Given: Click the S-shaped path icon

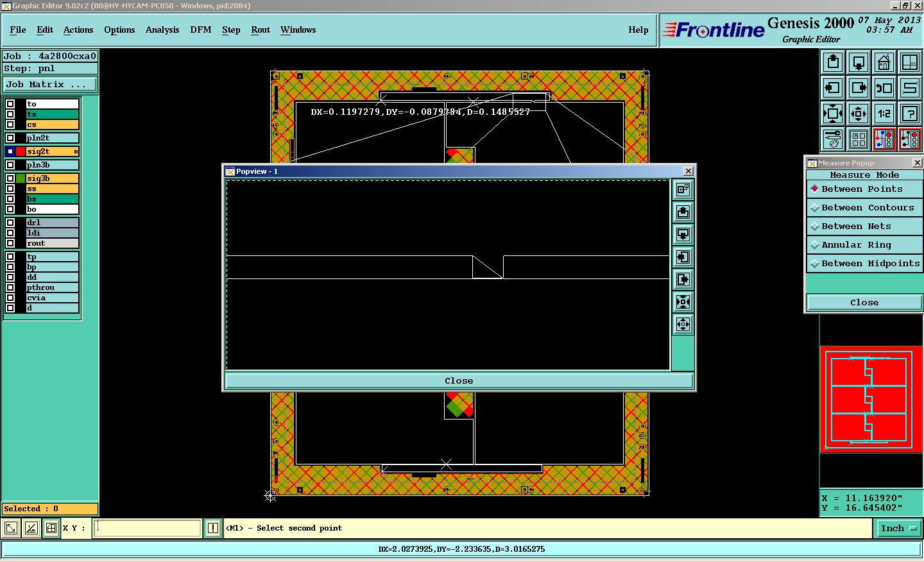Looking at the screenshot, I should click(910, 88).
